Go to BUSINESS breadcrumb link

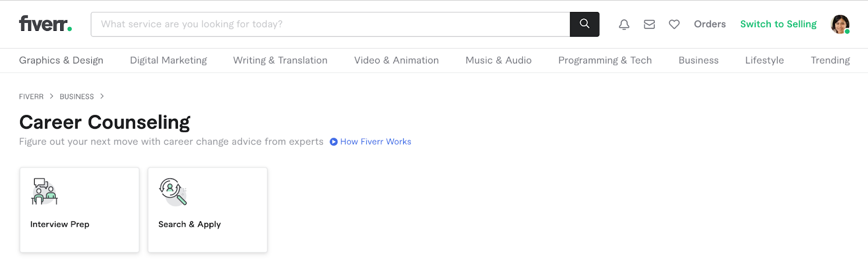76,97
